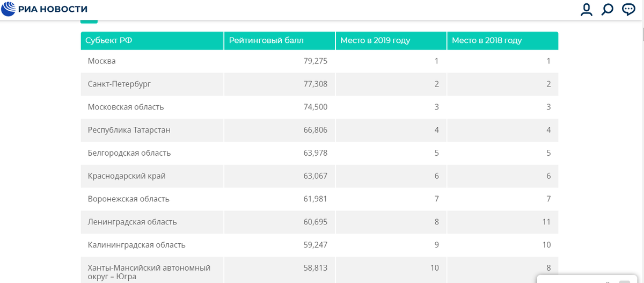
Task: Click the rating score 79,275
Action: [315, 61]
